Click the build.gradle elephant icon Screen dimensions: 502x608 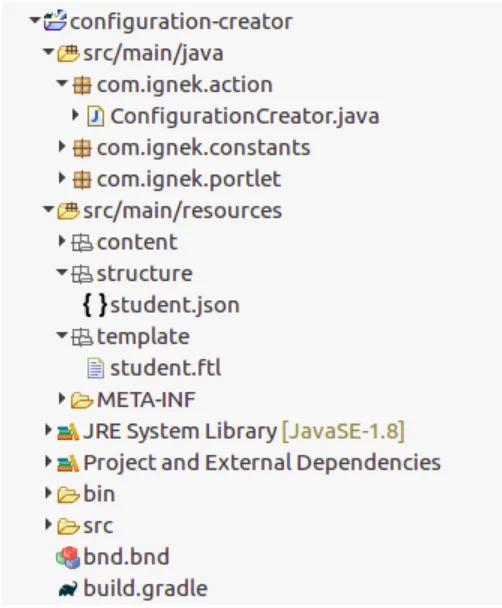click(x=68, y=589)
